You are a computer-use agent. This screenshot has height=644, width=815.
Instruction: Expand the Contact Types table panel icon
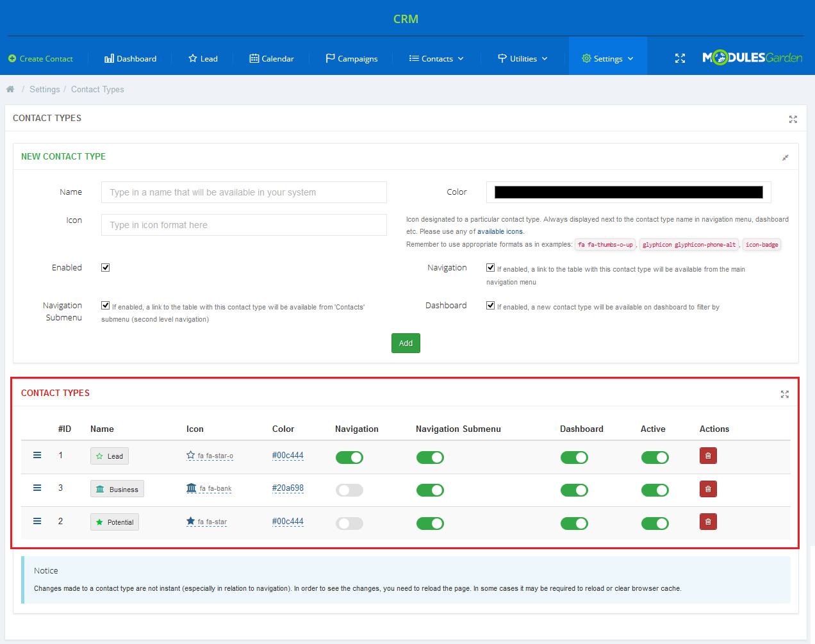(784, 394)
